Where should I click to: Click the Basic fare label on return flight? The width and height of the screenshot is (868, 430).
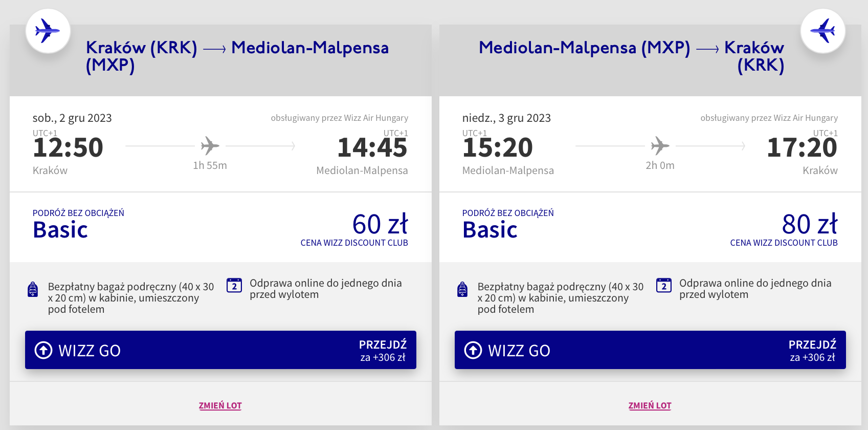point(490,230)
